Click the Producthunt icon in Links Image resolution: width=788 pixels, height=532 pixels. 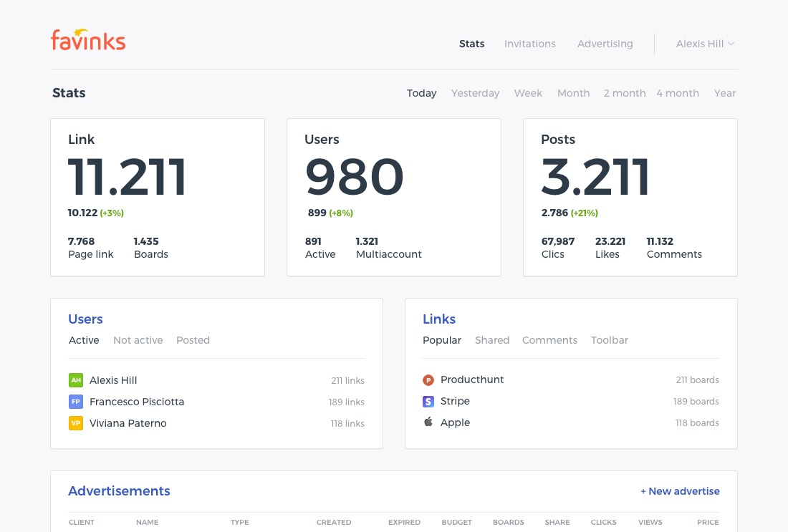428,380
